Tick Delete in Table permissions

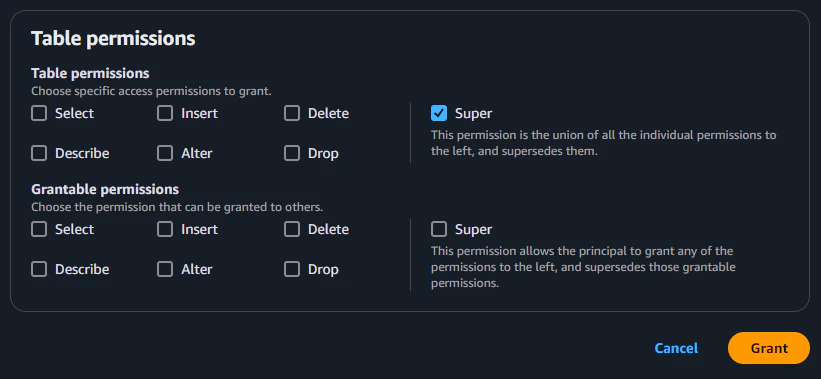point(292,113)
